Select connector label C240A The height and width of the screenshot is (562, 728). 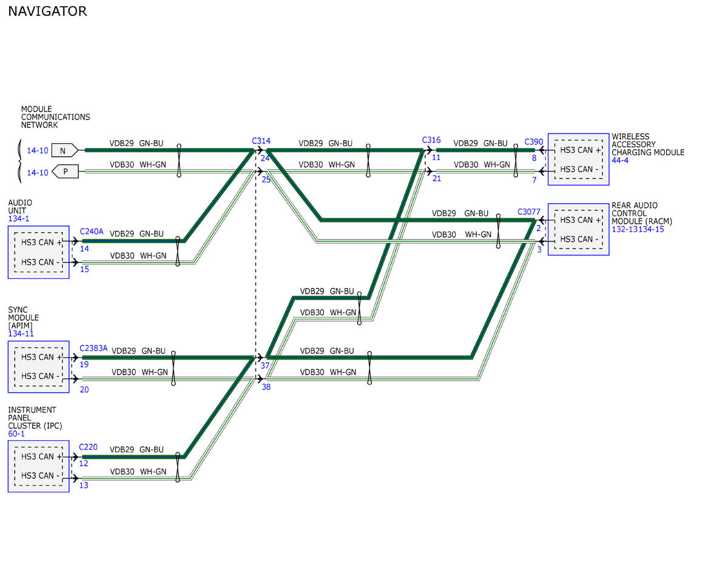coord(92,232)
